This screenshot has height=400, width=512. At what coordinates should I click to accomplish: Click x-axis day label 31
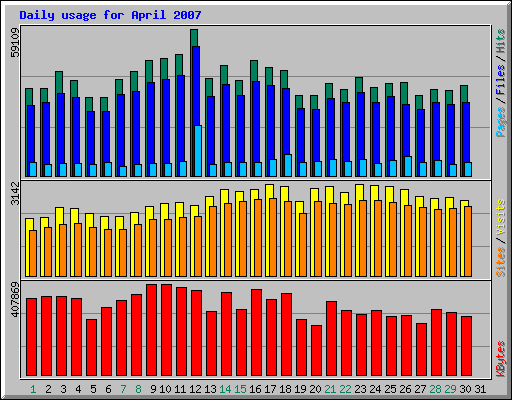point(480,389)
